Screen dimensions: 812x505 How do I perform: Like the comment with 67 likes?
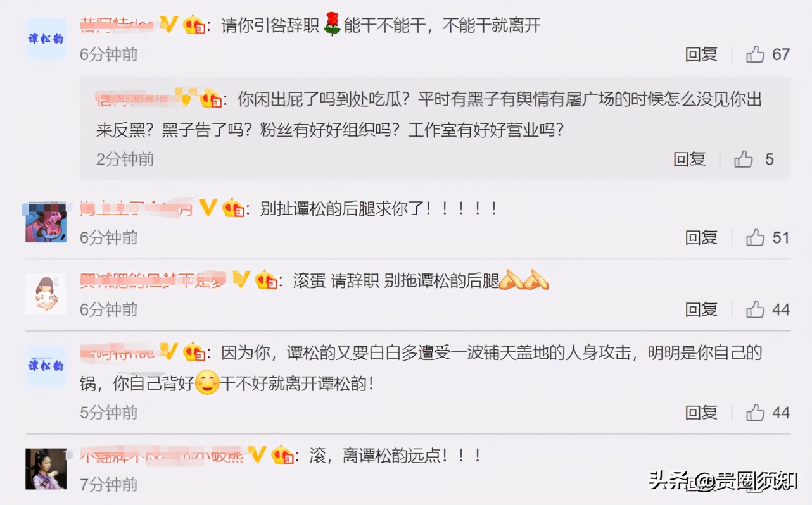click(x=755, y=54)
